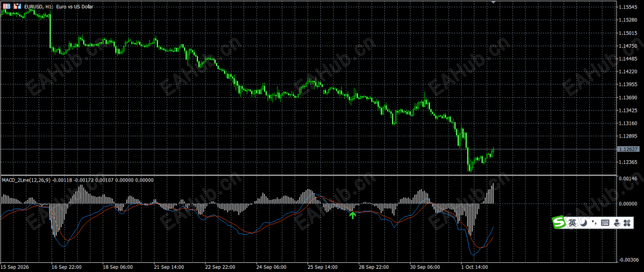Click the 18 Sep 06:00 time label
This screenshot has width=644, height=272.
118,267
